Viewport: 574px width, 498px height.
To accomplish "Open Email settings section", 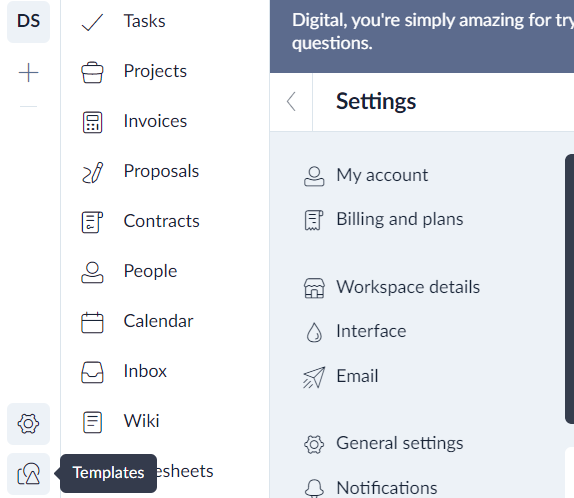I will click(341, 376).
